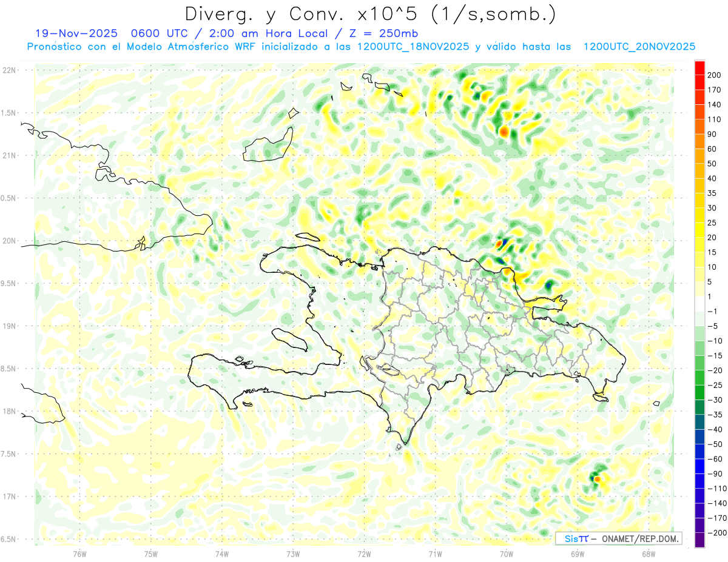The image size is (728, 562).
Task: Click the '-110' color scale value
Action: click(718, 489)
